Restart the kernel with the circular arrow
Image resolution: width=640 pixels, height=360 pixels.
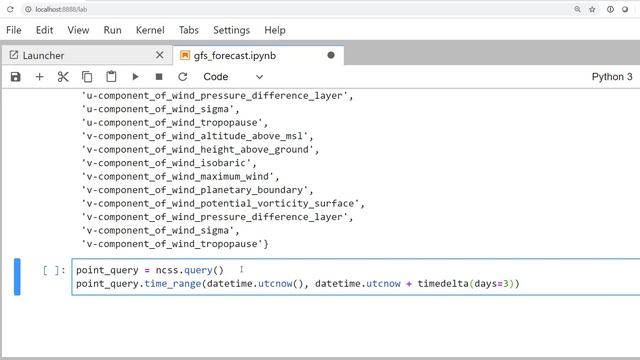[x=182, y=77]
